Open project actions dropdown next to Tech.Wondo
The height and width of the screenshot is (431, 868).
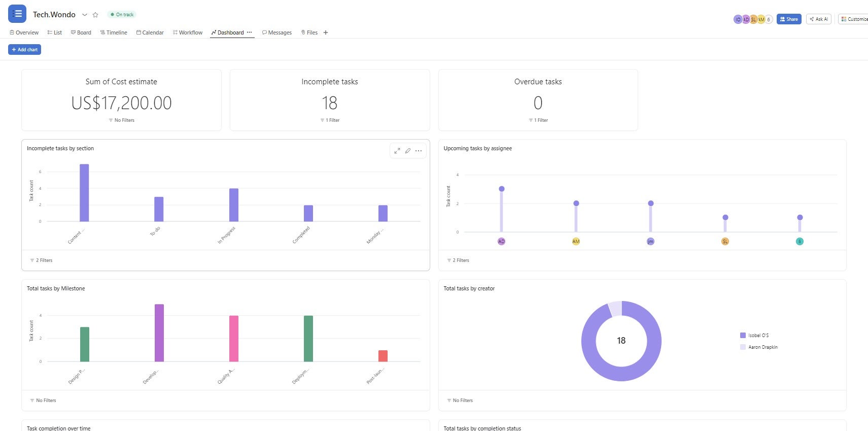pos(85,15)
